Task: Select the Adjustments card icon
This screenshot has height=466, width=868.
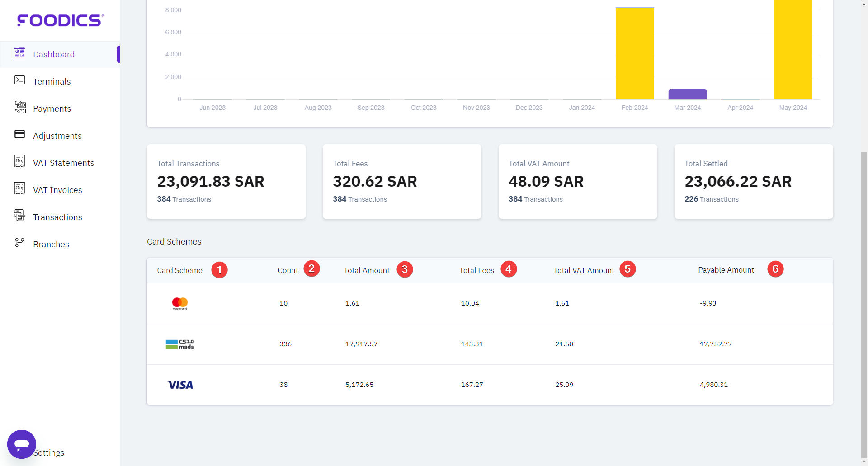Action: (x=20, y=134)
